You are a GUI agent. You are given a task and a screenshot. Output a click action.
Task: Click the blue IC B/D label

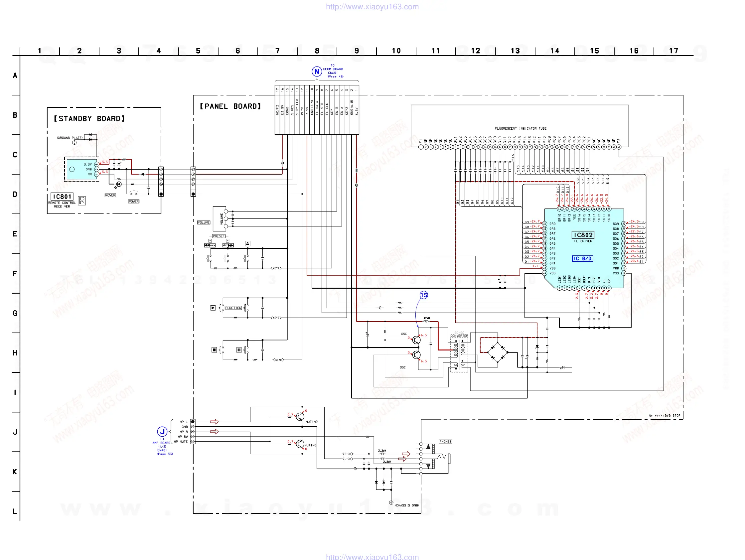(582, 258)
